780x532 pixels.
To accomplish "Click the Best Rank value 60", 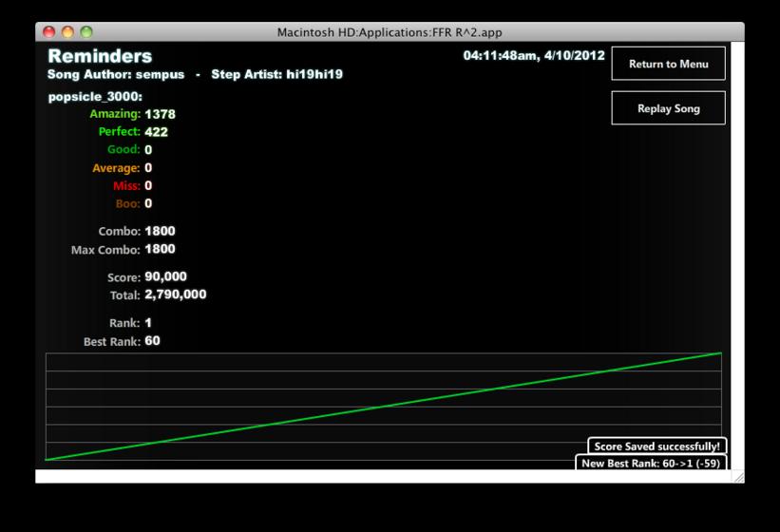I will [x=152, y=341].
